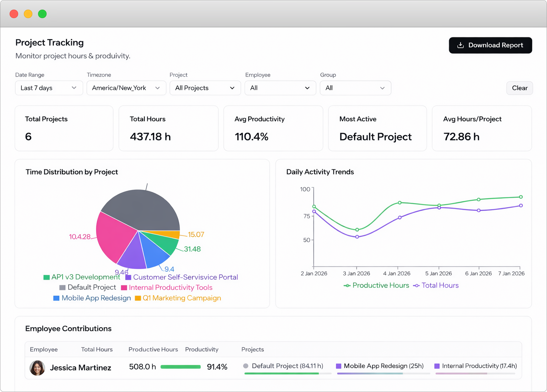Click the red close window button
Viewport: 547px width, 392px height.
click(x=14, y=14)
